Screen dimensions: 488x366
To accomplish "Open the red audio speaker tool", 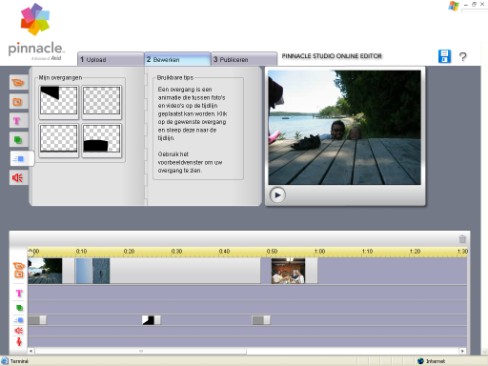I will point(18,178).
